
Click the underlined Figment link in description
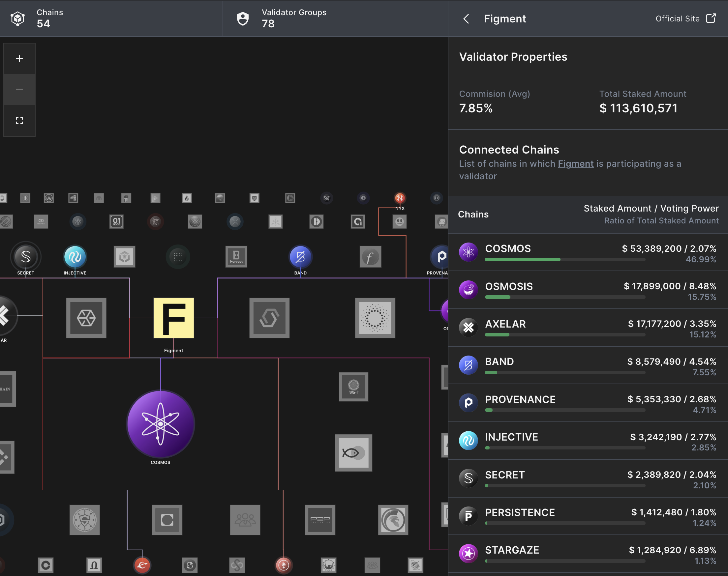click(x=576, y=164)
